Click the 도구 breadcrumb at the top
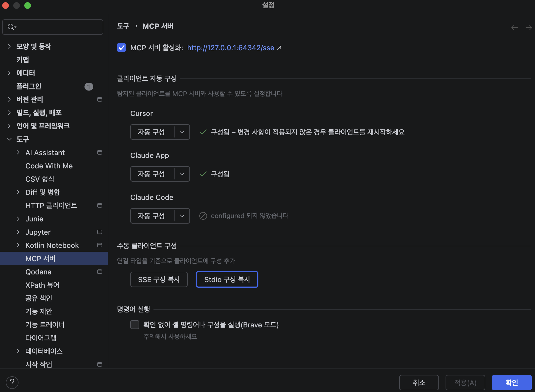 (x=123, y=26)
